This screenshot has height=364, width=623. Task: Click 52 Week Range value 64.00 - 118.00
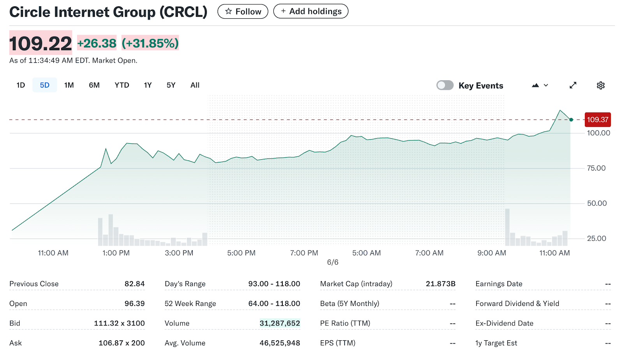click(x=274, y=304)
